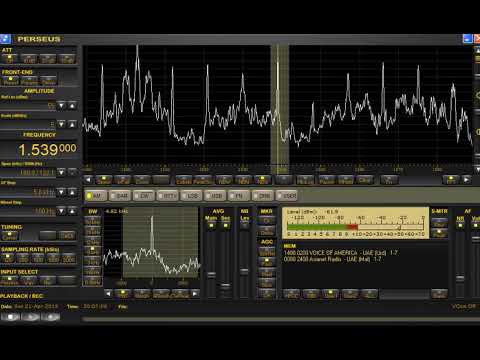Click the 1.539000 frequency display
The height and width of the screenshot is (360, 480).
[47, 150]
